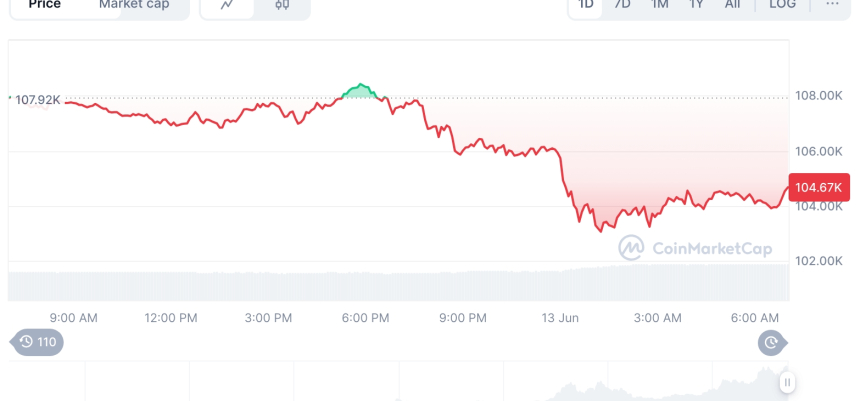Click the 13 Jun date marker

click(x=561, y=318)
